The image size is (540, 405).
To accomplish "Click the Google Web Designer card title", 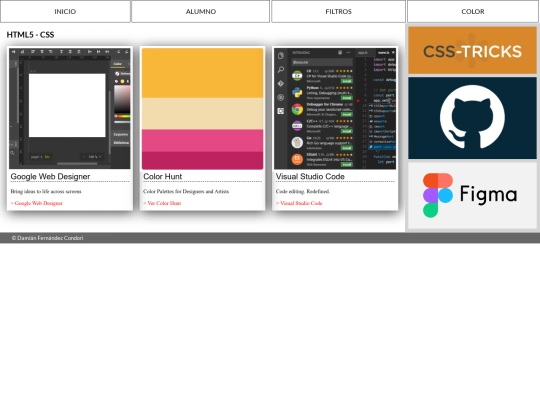I will [50, 176].
